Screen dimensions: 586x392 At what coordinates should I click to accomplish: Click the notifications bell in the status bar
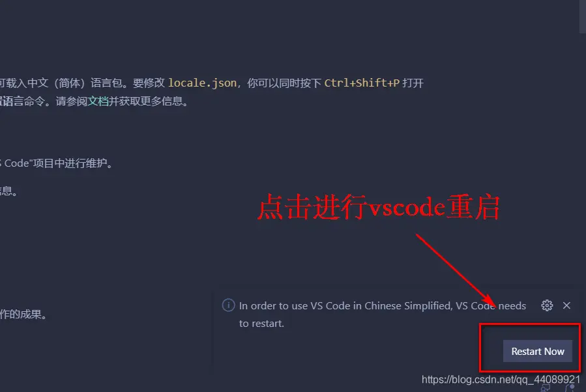click(x=569, y=388)
